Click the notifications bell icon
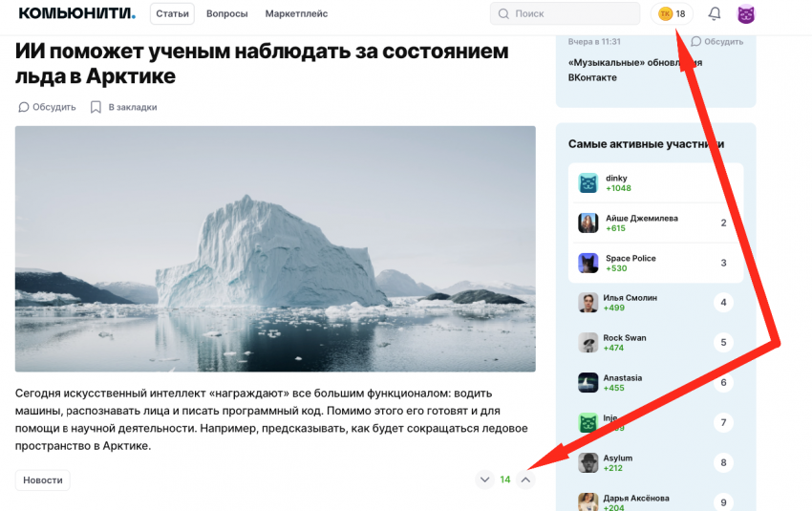The image size is (812, 511). (715, 14)
